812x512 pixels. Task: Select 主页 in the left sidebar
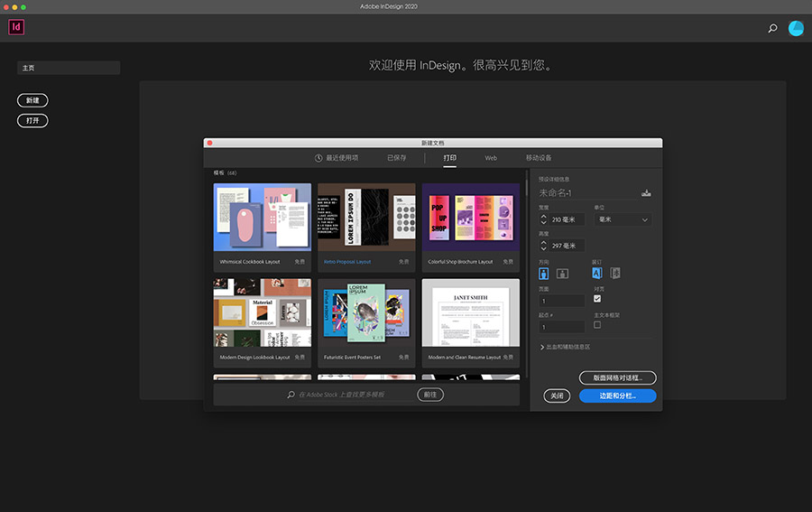pyautogui.click(x=69, y=68)
